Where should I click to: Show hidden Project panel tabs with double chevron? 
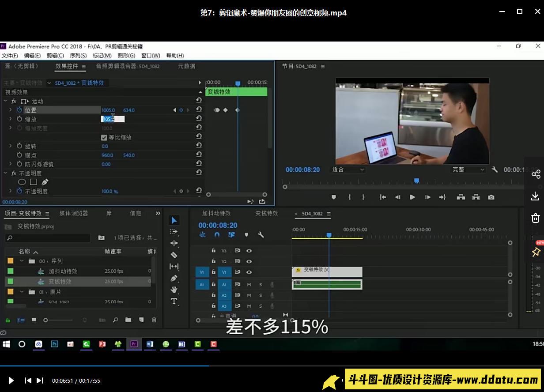(158, 213)
